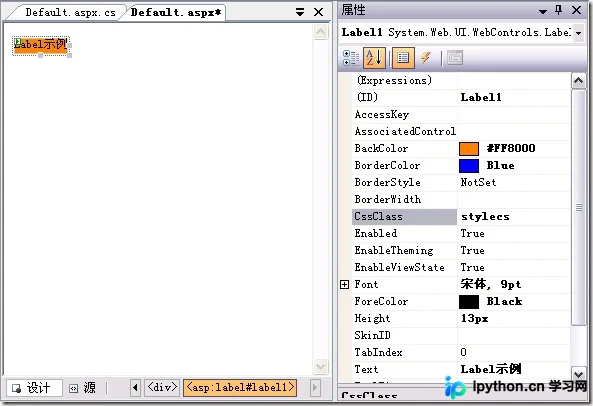Click EnableViewState value True
The width and height of the screenshot is (593, 406).
point(472,268)
